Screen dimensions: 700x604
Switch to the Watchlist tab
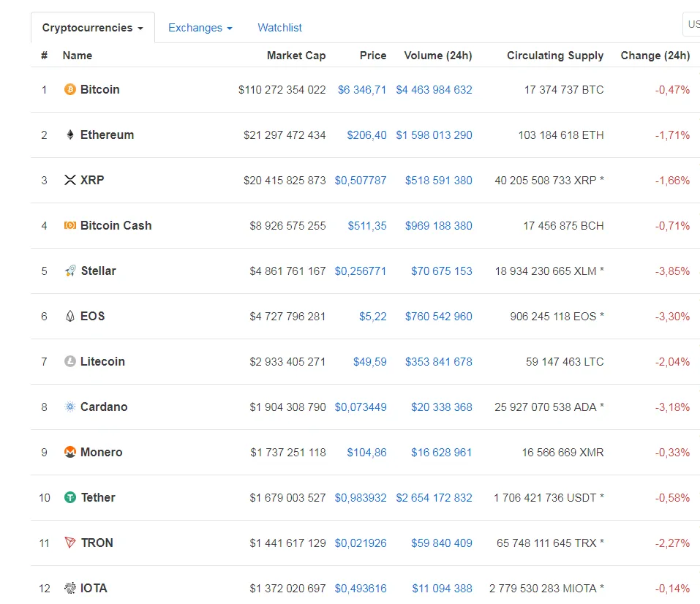point(279,28)
